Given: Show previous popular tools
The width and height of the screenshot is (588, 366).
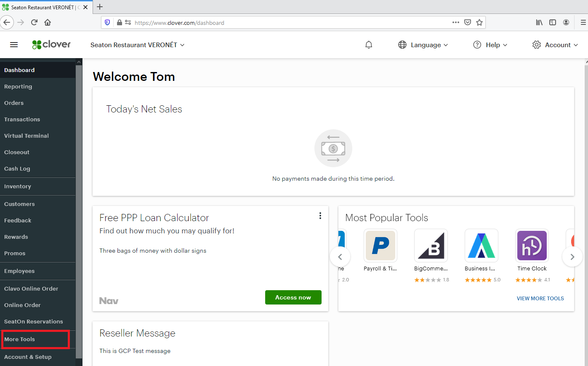Looking at the screenshot, I should 340,257.
